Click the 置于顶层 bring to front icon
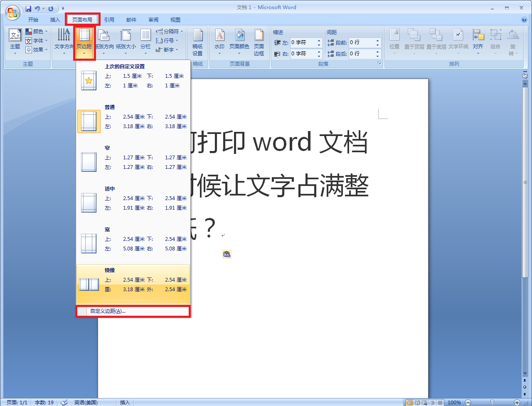532x406 pixels. pyautogui.click(x=414, y=35)
